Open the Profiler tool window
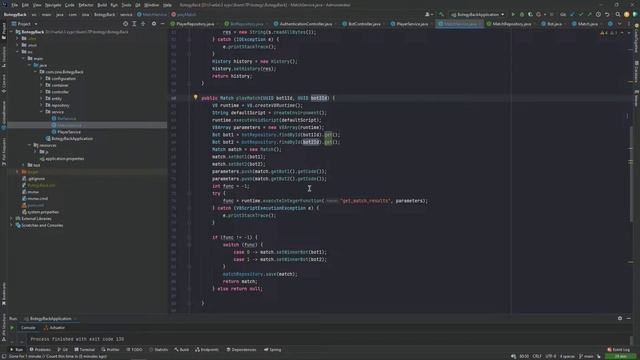The height and width of the screenshot is (360, 640). pos(110,350)
